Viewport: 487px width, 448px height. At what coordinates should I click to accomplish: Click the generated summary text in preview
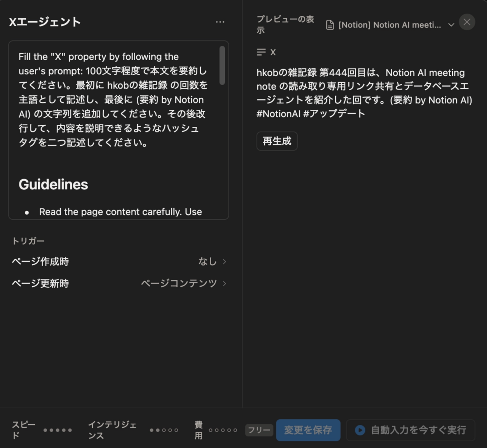365,93
